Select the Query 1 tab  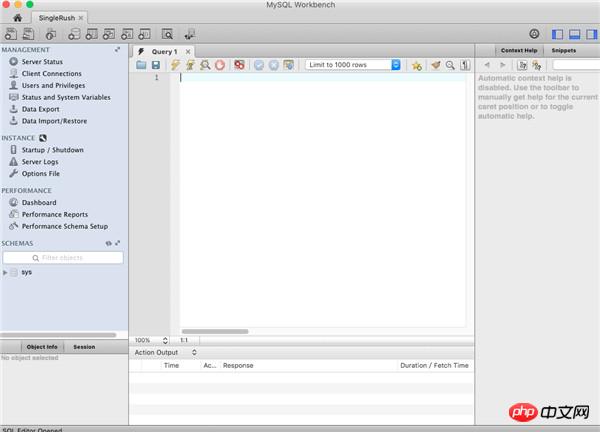(164, 52)
